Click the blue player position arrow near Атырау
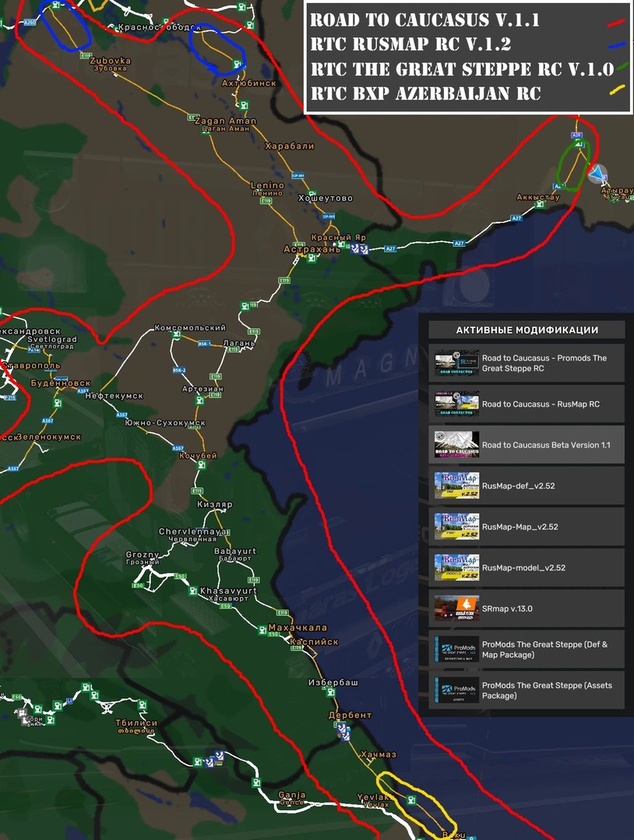Viewport: 634px width, 840px height. coord(597,172)
